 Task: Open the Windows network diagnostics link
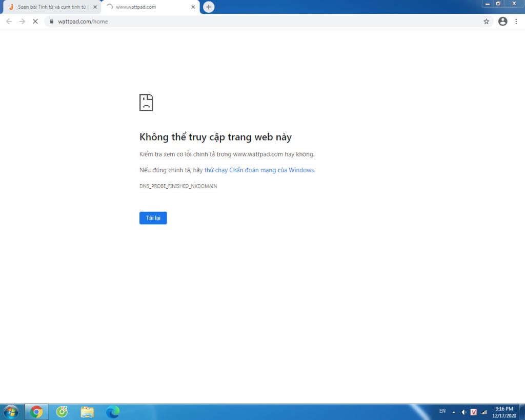point(259,170)
